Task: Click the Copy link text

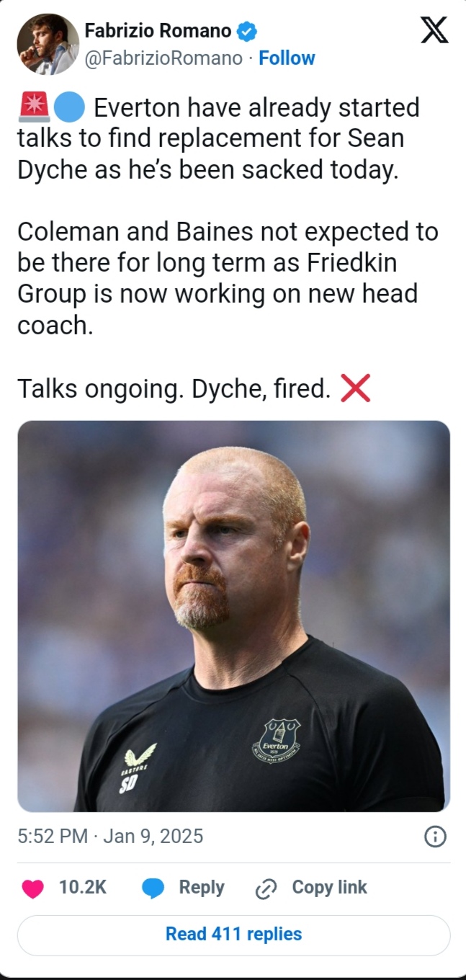Action: click(x=329, y=888)
